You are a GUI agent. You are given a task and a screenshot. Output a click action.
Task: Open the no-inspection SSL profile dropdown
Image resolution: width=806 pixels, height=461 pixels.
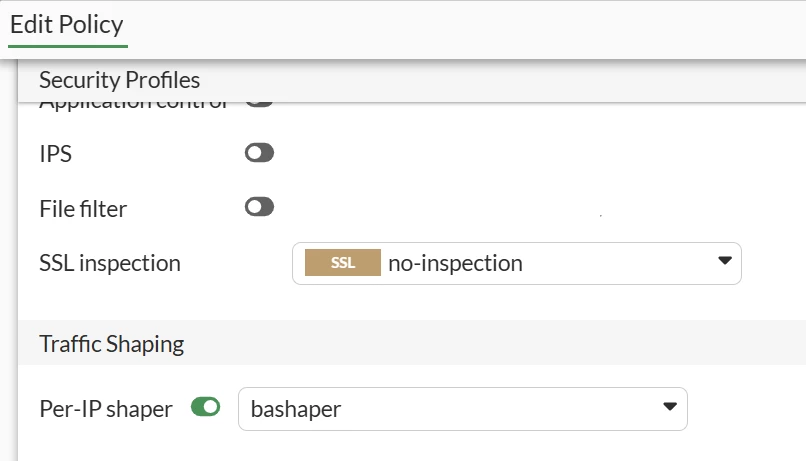(x=517, y=264)
